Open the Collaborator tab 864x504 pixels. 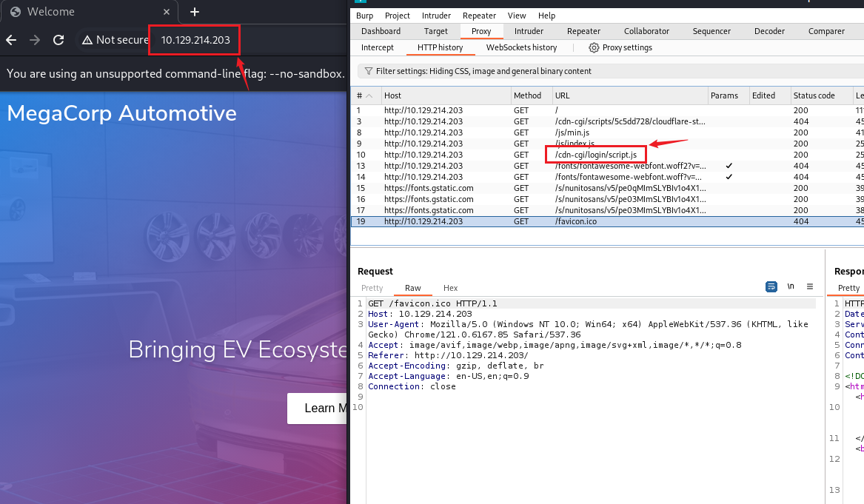(646, 31)
